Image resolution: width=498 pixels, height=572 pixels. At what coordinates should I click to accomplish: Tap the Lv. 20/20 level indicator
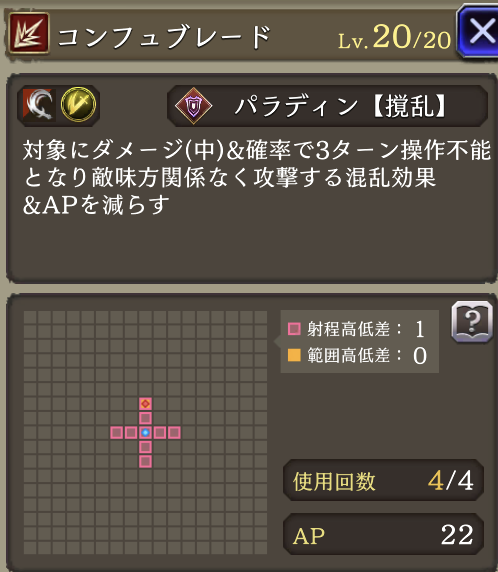coord(395,38)
